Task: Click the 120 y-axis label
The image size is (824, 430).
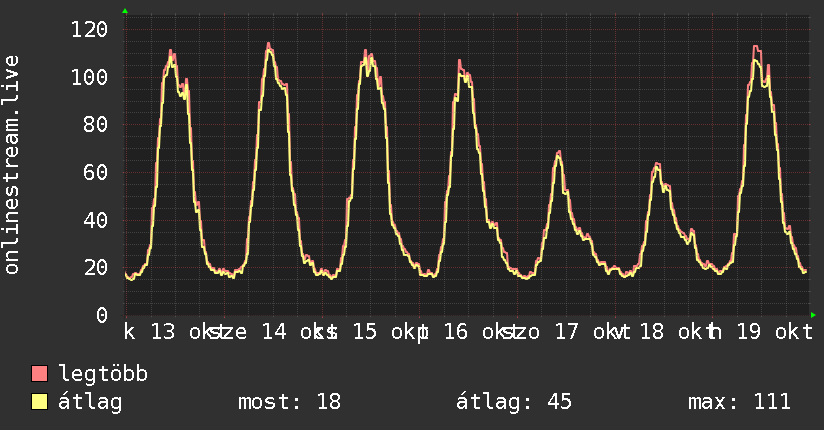Action: pos(89,29)
